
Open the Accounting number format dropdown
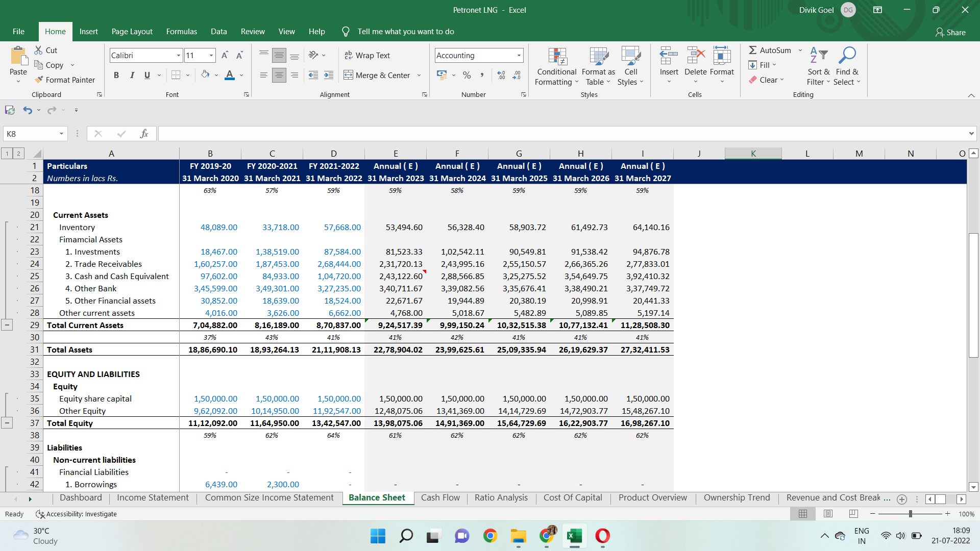pyautogui.click(x=519, y=55)
